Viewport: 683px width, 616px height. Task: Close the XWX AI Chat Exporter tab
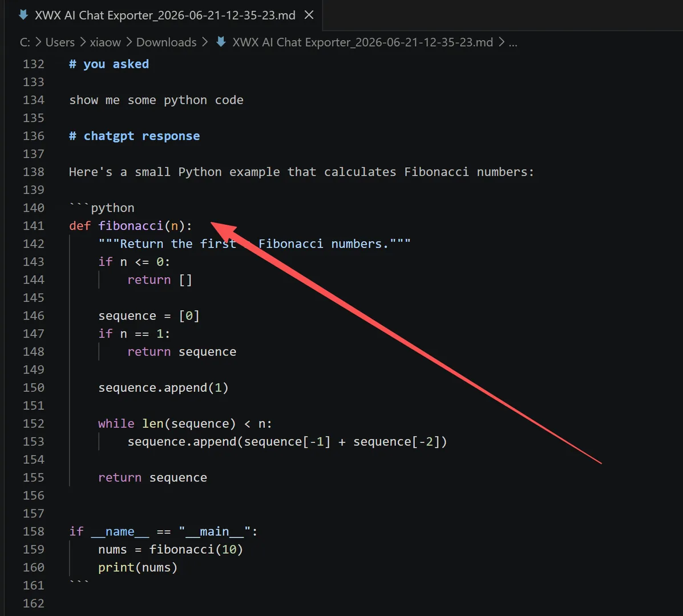point(309,15)
